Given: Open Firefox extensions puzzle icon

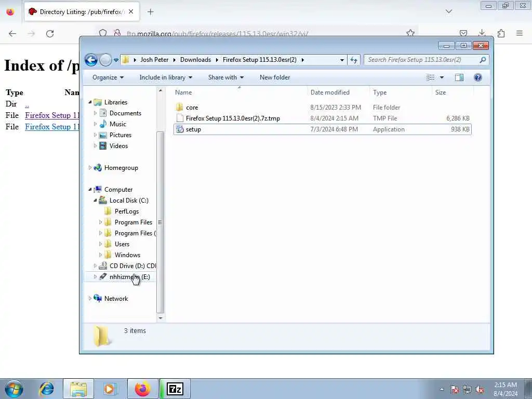Looking at the screenshot, I should 501,33.
